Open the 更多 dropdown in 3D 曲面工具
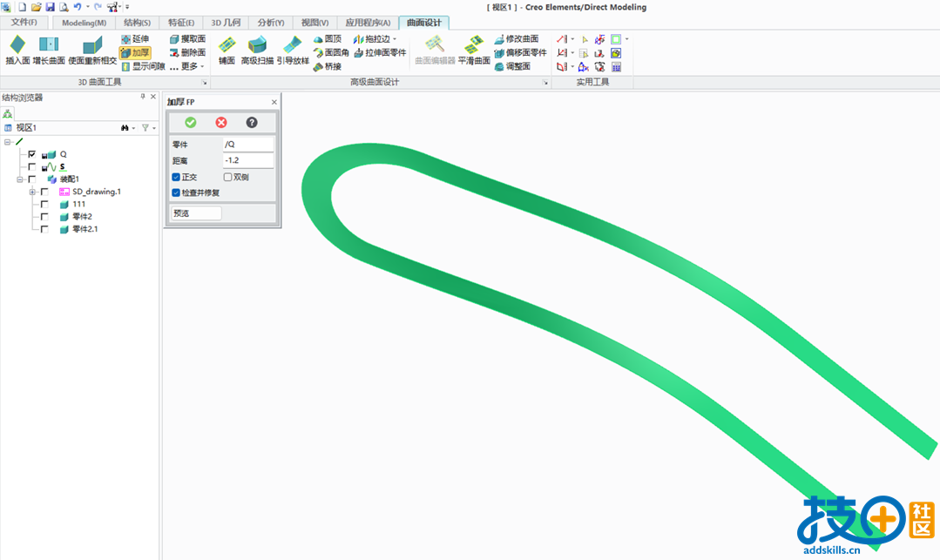940x560 pixels. 187,66
